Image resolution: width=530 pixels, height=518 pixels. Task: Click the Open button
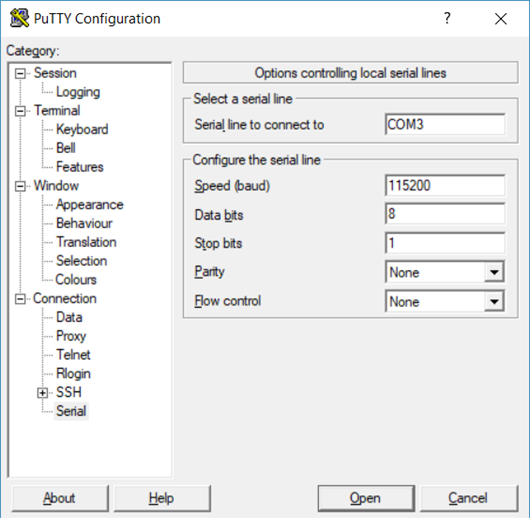pos(366,498)
